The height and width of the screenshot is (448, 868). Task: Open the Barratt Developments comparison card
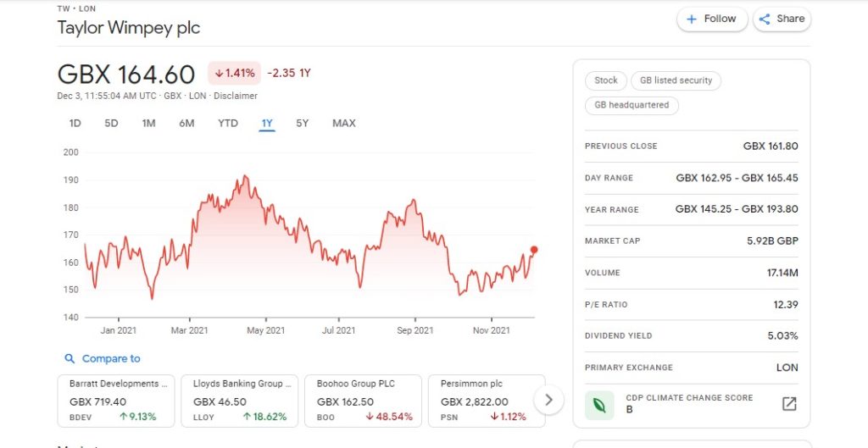[115, 401]
